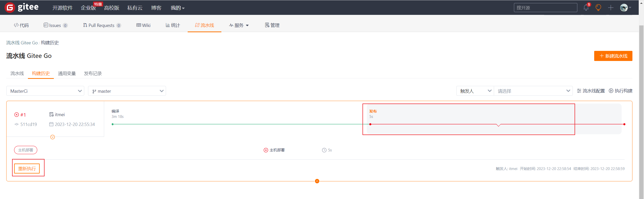Open the 开源软件 nav link
644x199 pixels.
[62, 8]
